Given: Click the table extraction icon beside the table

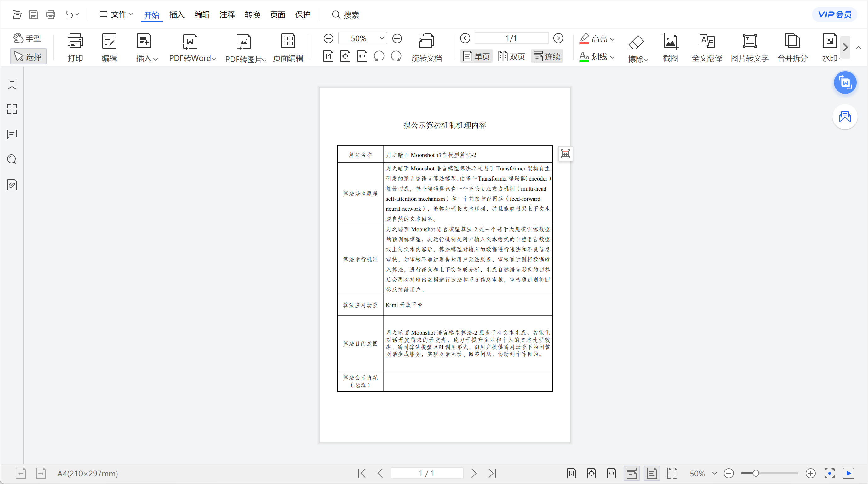Looking at the screenshot, I should [x=565, y=154].
